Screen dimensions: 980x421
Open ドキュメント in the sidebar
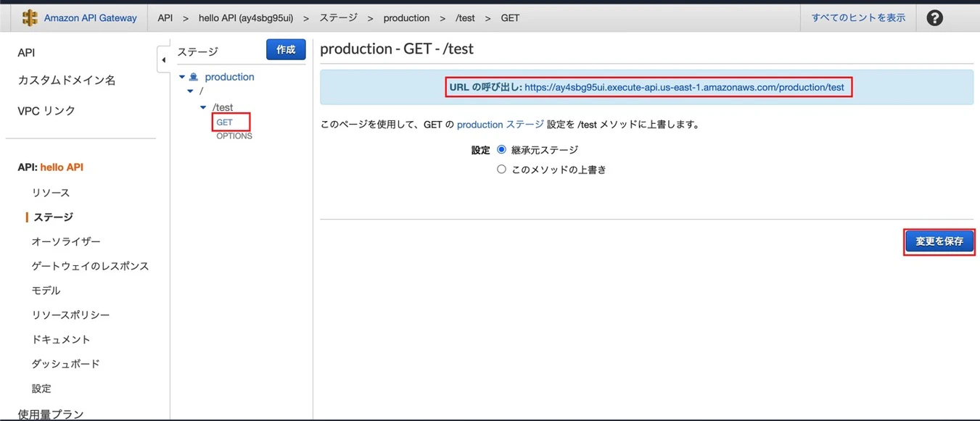click(61, 339)
